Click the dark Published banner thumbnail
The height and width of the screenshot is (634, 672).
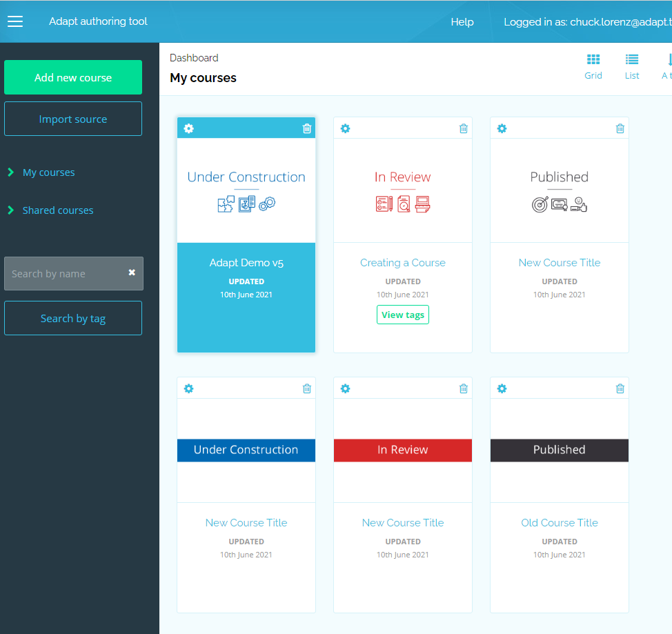pos(560,450)
